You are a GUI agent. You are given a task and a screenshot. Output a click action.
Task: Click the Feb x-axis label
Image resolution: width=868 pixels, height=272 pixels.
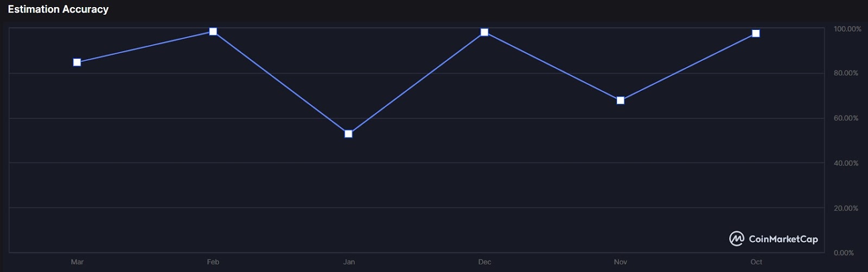[x=213, y=262]
